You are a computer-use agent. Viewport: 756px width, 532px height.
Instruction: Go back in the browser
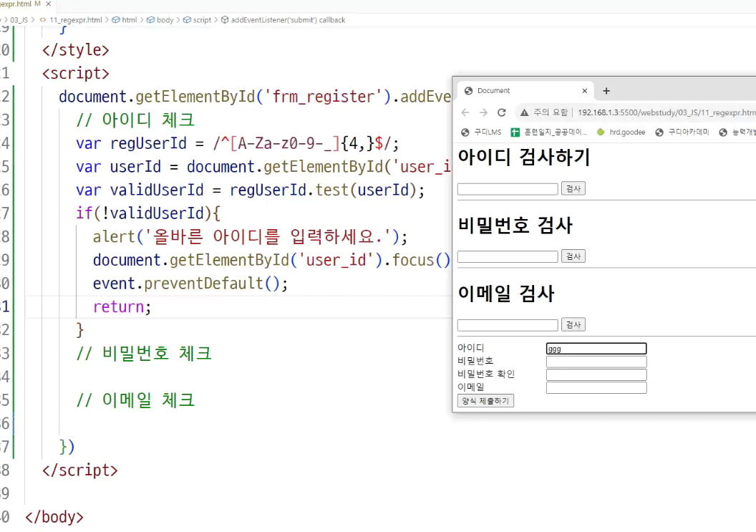point(465,112)
